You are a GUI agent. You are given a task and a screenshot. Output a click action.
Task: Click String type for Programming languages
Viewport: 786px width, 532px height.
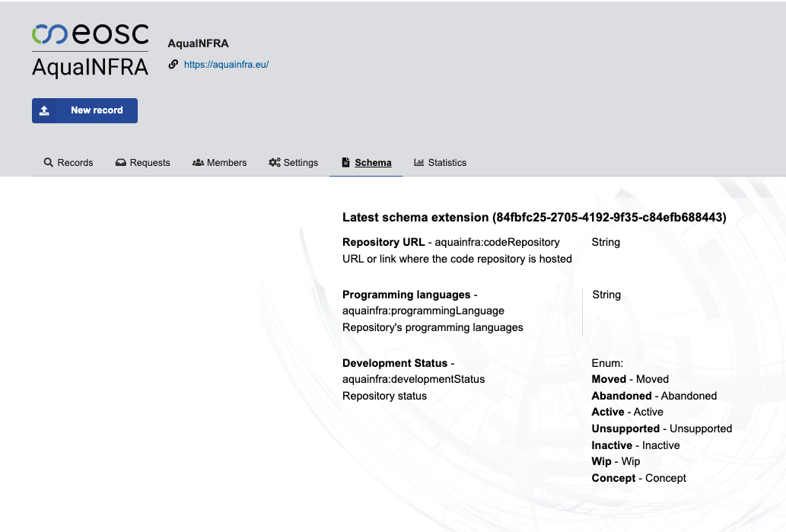[606, 295]
